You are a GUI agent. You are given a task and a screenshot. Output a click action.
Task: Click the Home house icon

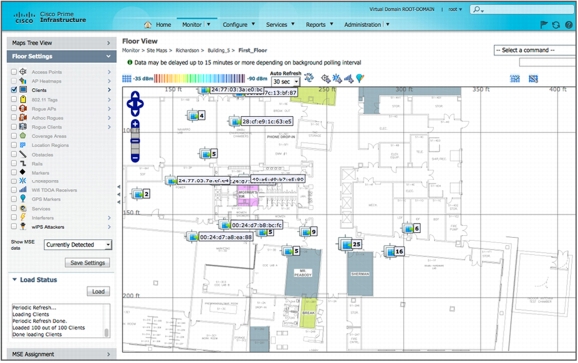[148, 25]
